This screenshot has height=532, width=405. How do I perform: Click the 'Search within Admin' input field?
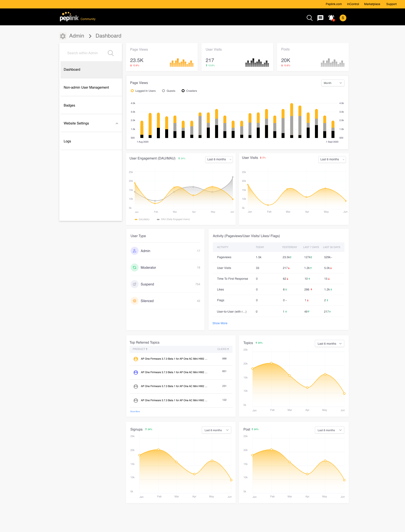pos(82,53)
